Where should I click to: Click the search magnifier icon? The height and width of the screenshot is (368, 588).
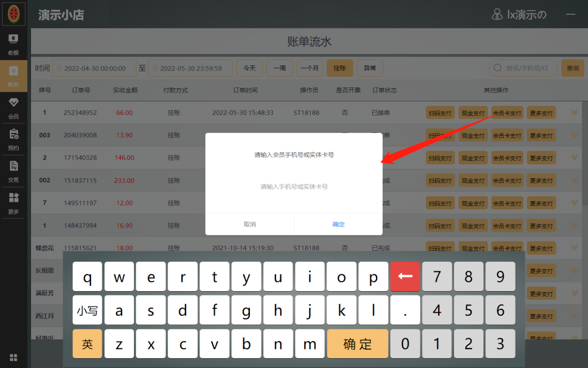(x=498, y=68)
